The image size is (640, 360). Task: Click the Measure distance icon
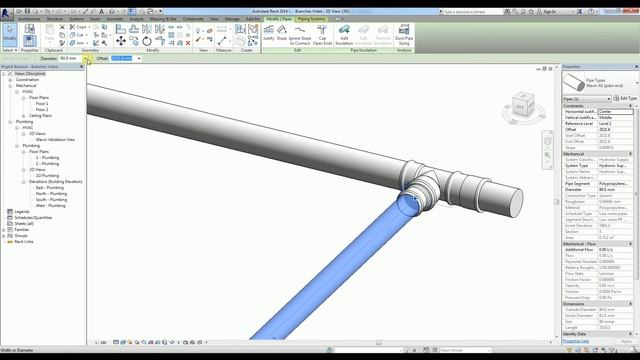pyautogui.click(x=222, y=41)
